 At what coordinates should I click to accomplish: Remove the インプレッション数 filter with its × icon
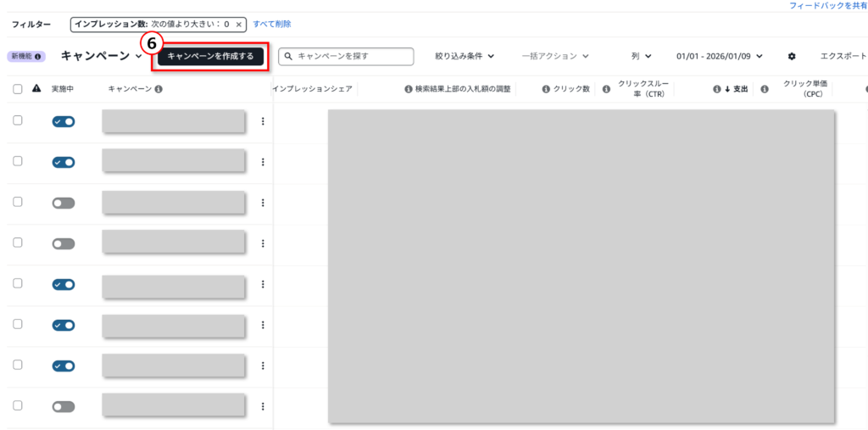point(238,25)
